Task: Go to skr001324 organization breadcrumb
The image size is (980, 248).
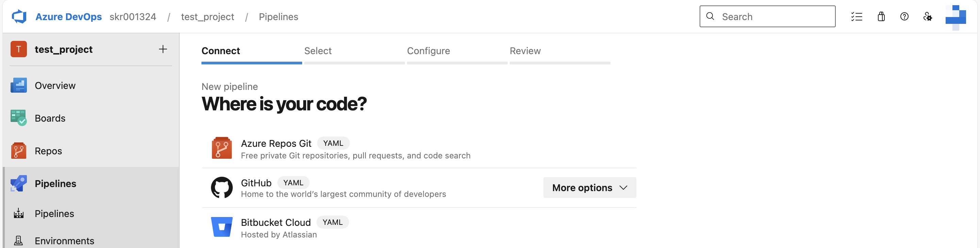Action: [133, 17]
